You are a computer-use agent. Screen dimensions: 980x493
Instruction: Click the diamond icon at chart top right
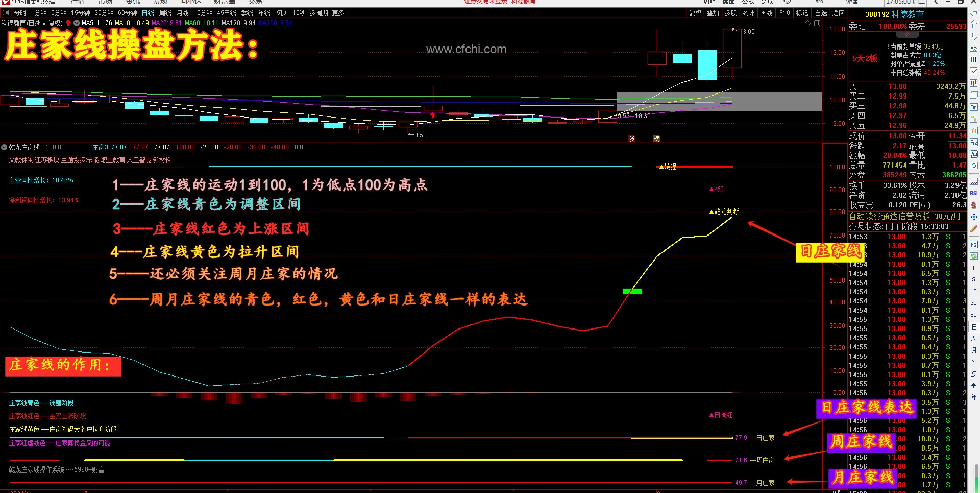(807, 24)
